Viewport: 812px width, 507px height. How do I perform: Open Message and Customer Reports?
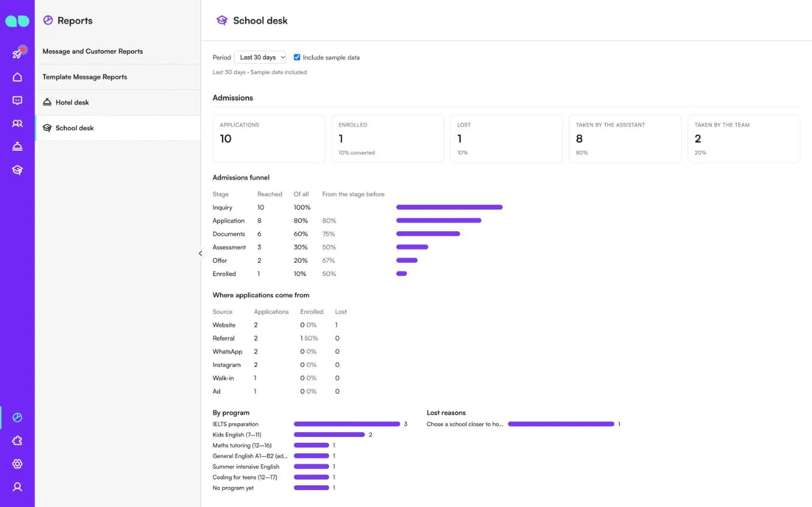tap(118, 51)
